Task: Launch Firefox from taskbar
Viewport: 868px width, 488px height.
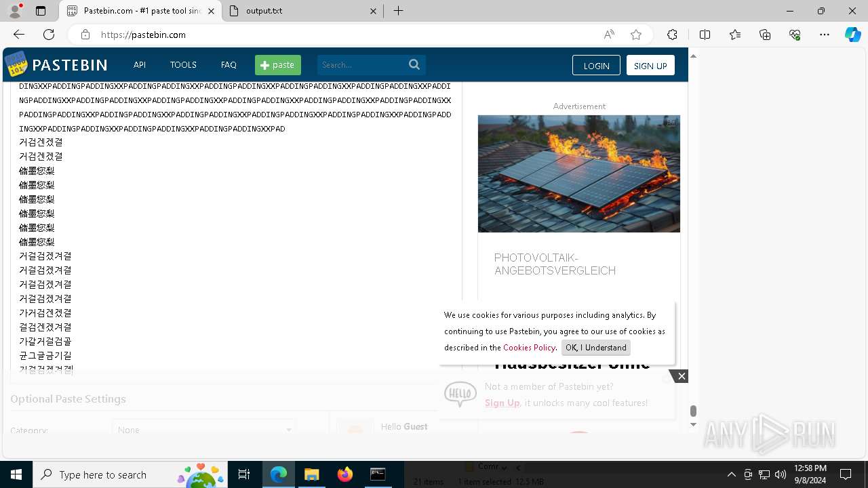Action: coord(345,474)
